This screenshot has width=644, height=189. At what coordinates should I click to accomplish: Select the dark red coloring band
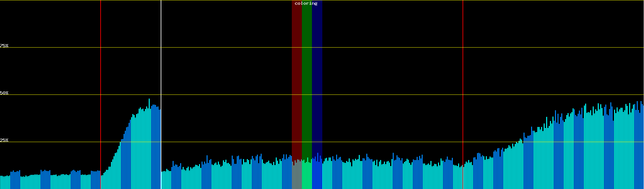coord(297,79)
